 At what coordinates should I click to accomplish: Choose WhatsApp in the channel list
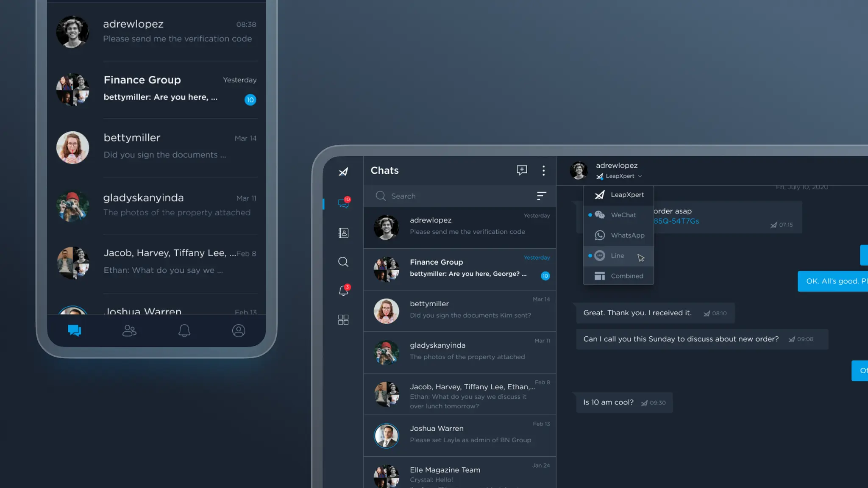[627, 236]
